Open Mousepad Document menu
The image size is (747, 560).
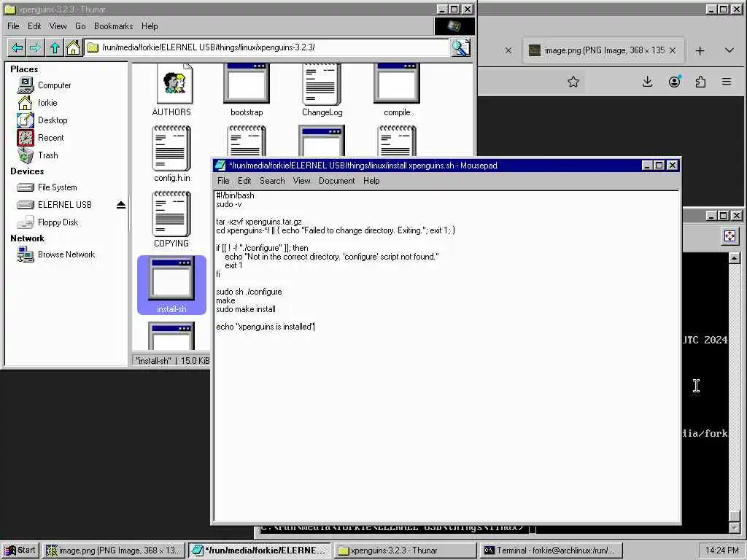click(337, 181)
